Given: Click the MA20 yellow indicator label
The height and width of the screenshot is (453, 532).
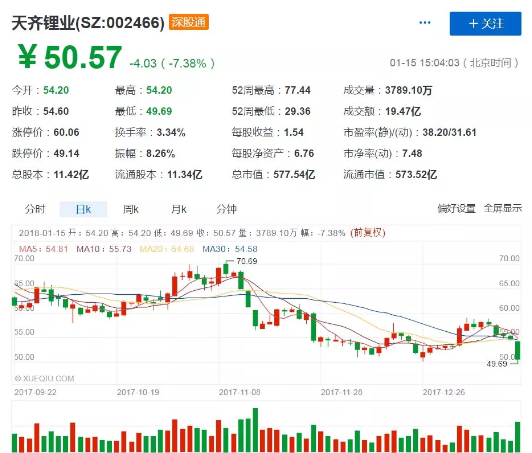Looking at the screenshot, I should click(167, 249).
